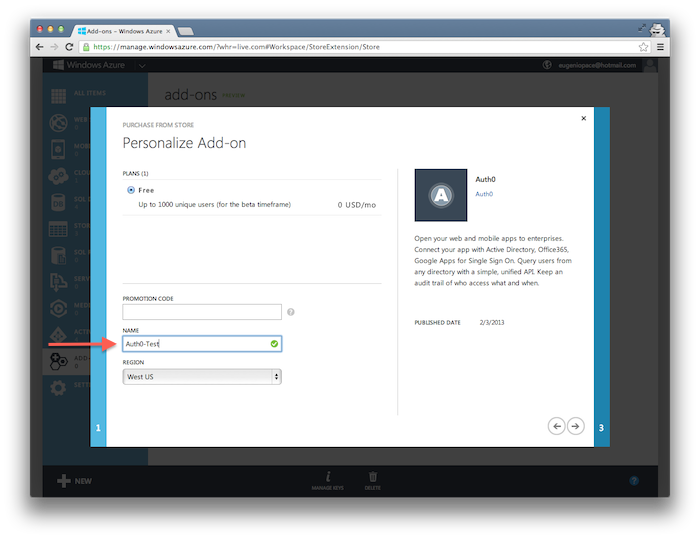Open the help question mark icon
This screenshot has height=539, width=700.
click(x=634, y=481)
